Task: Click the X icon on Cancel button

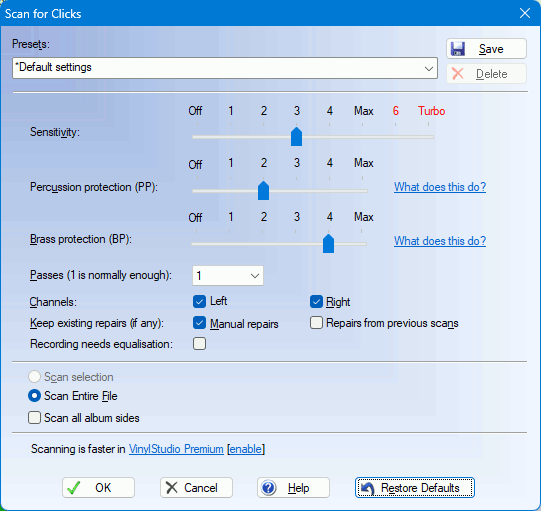Action: 171,488
